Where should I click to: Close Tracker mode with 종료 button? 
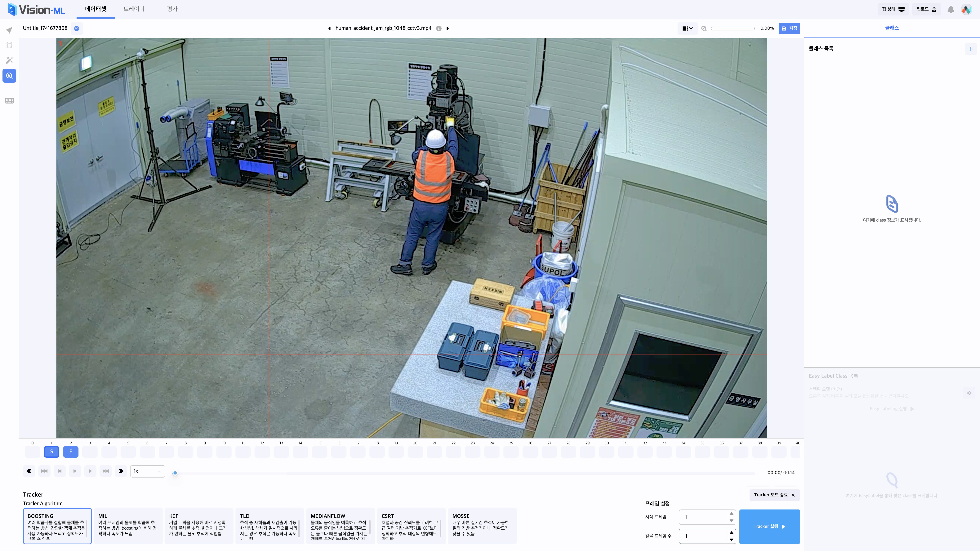[774, 495]
